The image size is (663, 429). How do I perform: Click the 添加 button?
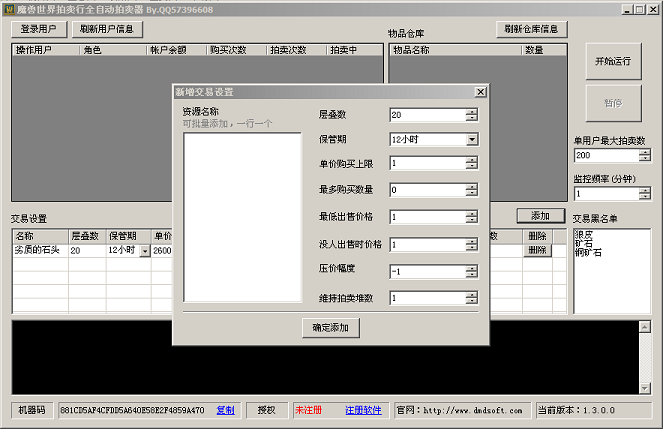pos(540,216)
